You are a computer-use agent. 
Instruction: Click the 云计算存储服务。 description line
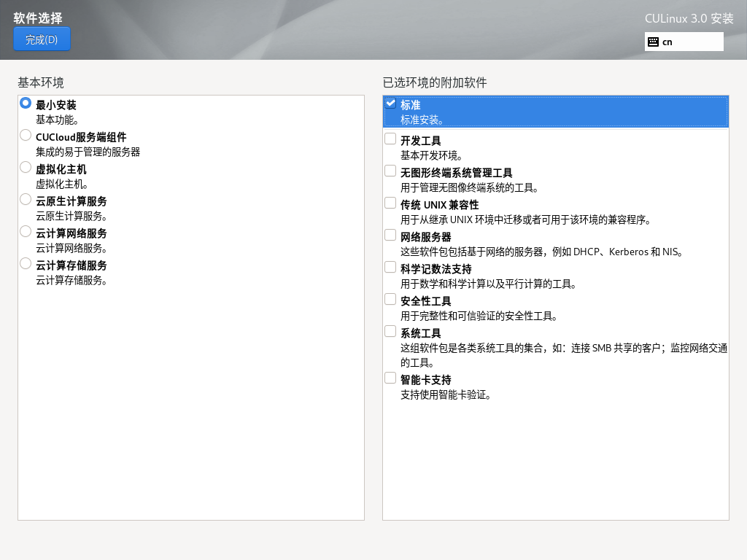pyautogui.click(x=71, y=280)
